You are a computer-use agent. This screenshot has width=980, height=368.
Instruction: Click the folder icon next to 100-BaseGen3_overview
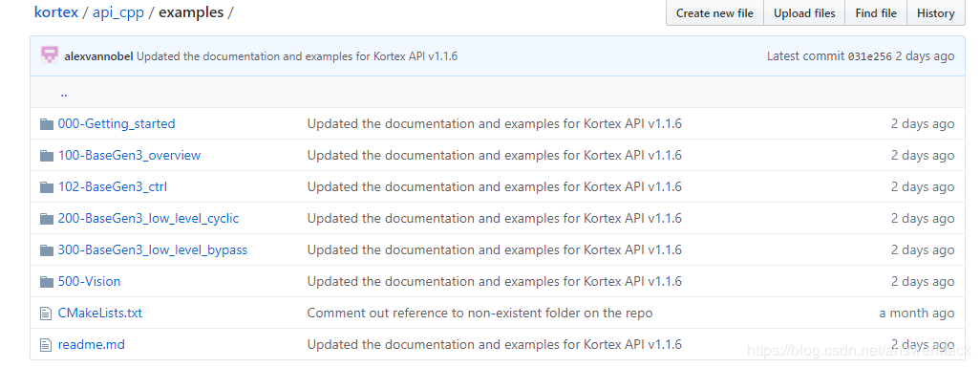click(46, 155)
